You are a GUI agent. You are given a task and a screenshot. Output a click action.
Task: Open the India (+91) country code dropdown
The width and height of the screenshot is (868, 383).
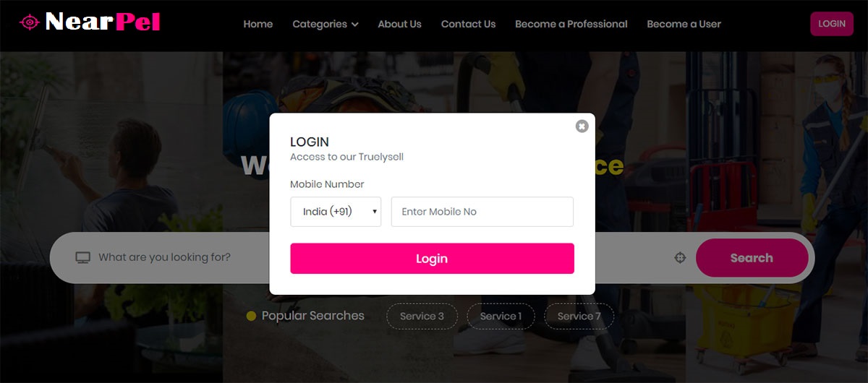pos(336,212)
